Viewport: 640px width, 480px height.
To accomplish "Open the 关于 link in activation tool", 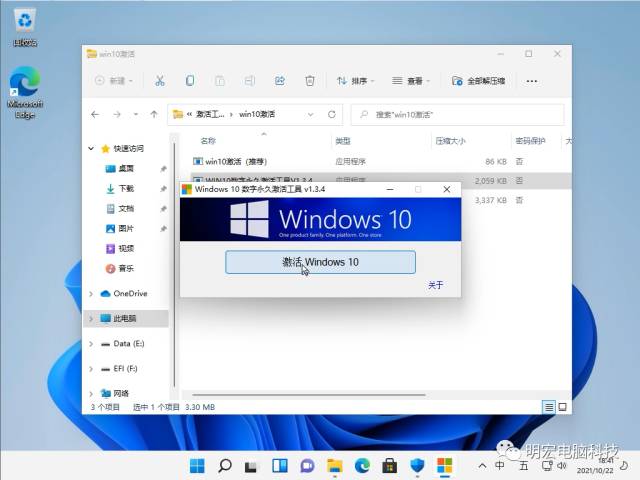I will 435,285.
